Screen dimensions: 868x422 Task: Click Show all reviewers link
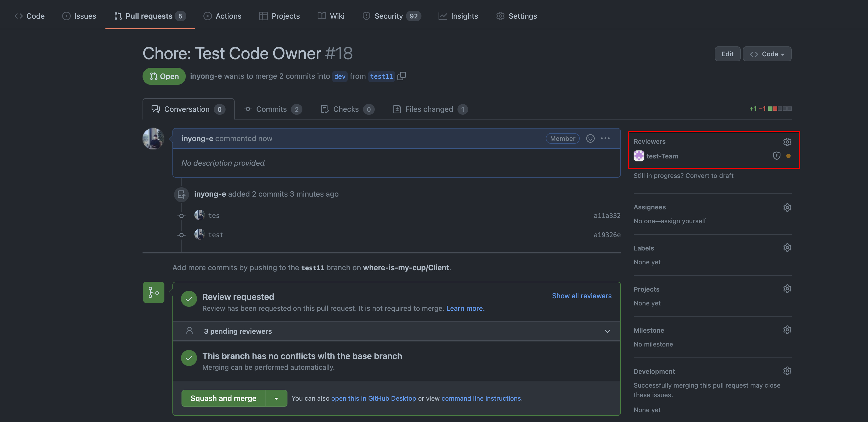pyautogui.click(x=581, y=296)
